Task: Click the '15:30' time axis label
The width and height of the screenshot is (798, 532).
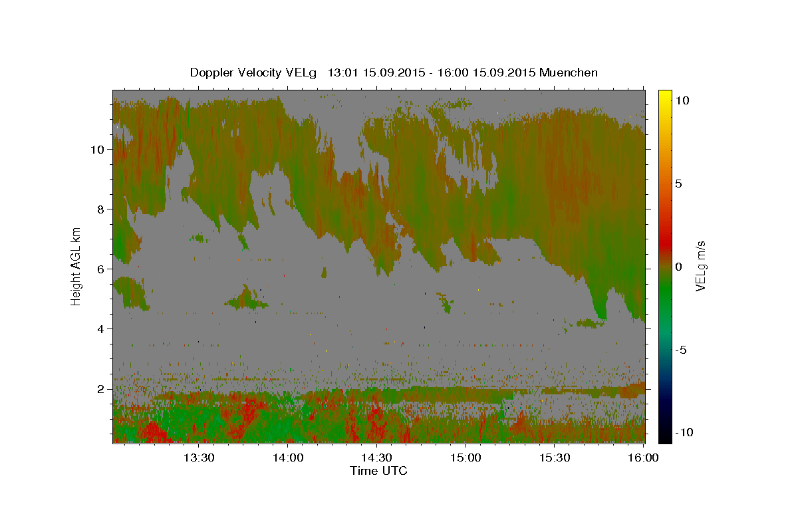Action: click(x=555, y=458)
